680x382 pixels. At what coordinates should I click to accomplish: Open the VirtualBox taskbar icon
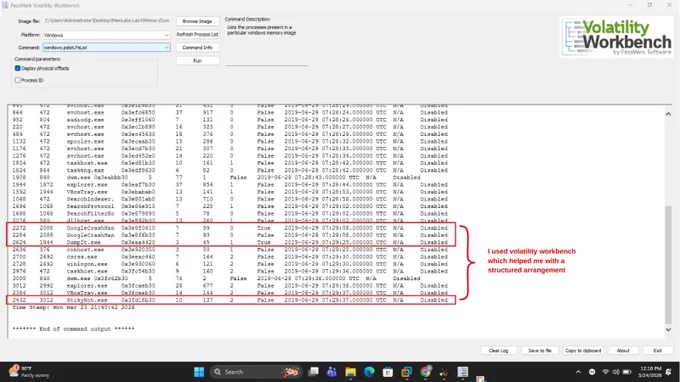pos(407,372)
